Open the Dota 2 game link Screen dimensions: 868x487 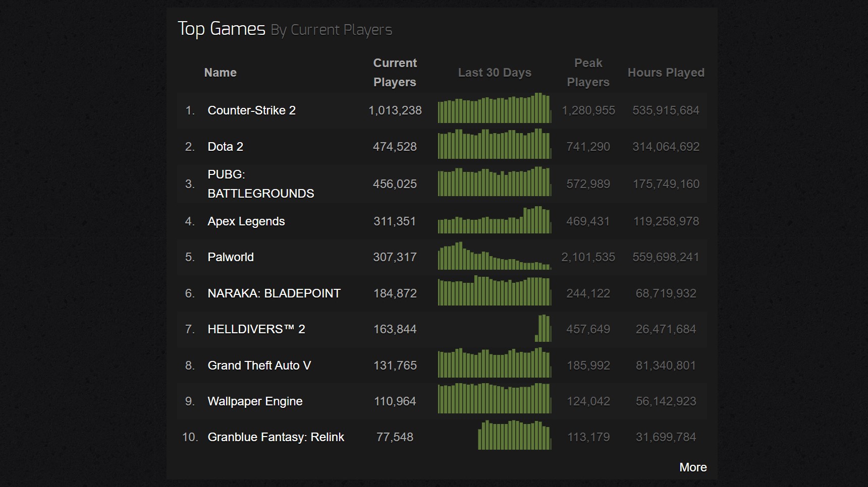(x=225, y=147)
